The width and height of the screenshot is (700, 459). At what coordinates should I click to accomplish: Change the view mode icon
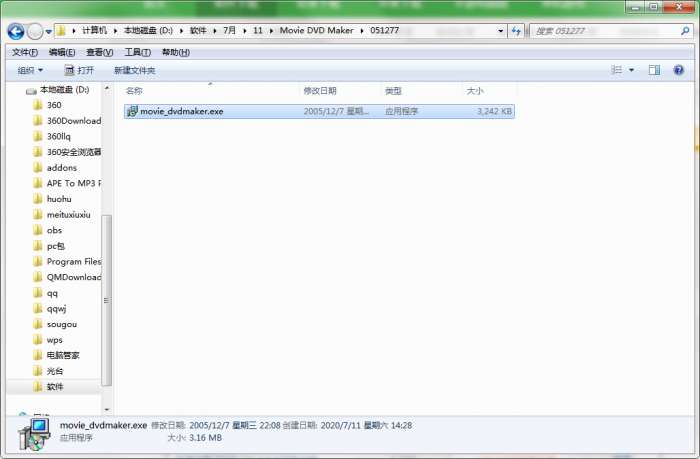[x=617, y=70]
